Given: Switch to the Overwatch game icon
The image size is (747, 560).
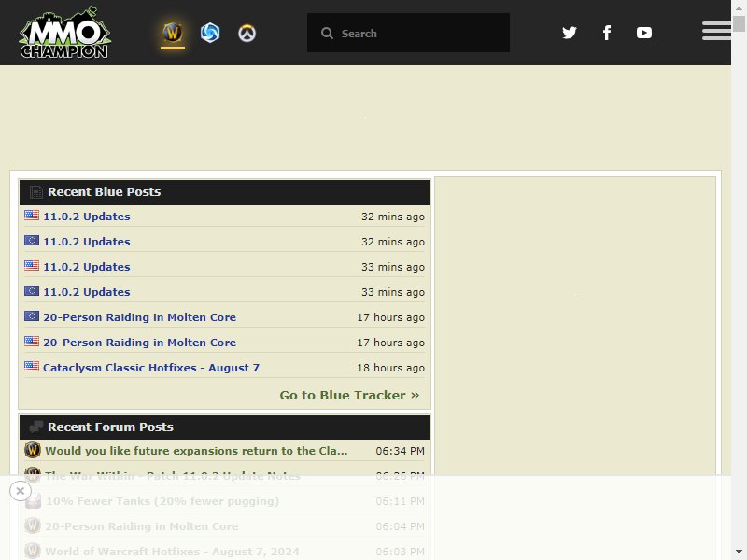Looking at the screenshot, I should click(247, 34).
